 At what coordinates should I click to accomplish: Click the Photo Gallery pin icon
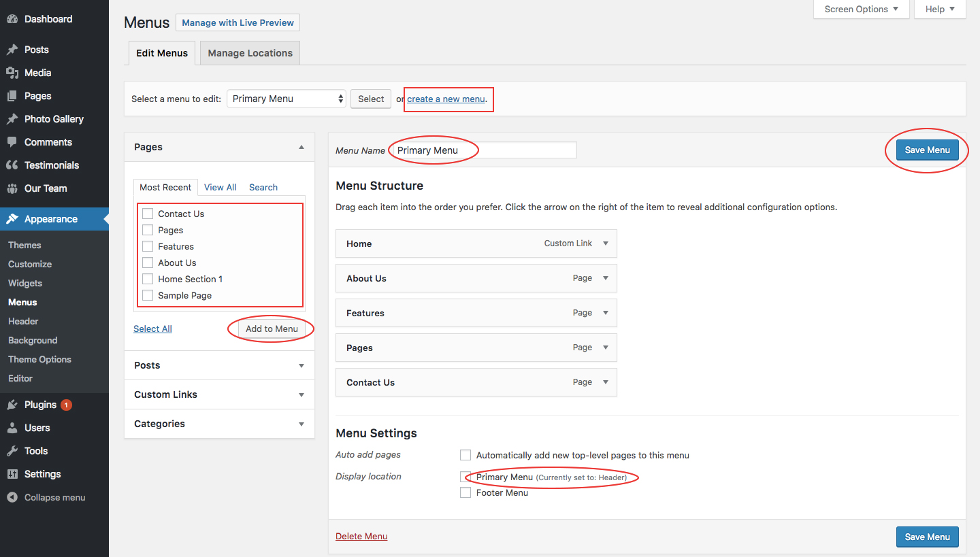tap(12, 119)
